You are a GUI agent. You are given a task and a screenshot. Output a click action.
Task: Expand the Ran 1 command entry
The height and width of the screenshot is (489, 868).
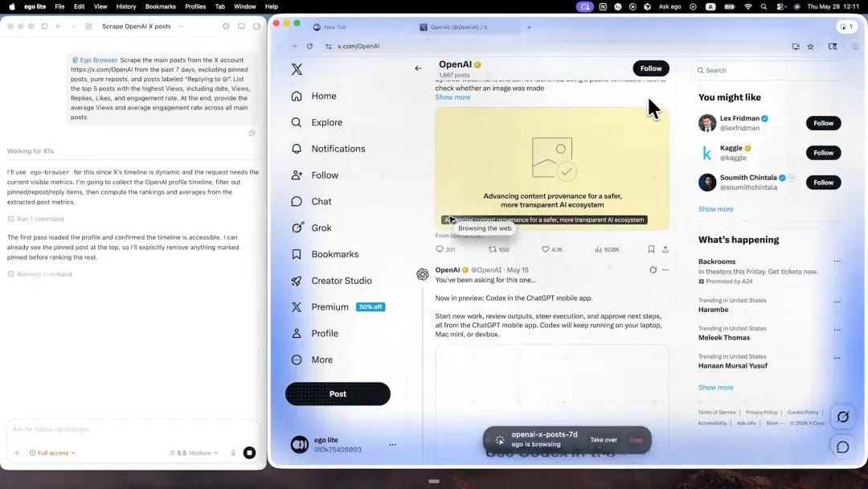[x=36, y=219]
